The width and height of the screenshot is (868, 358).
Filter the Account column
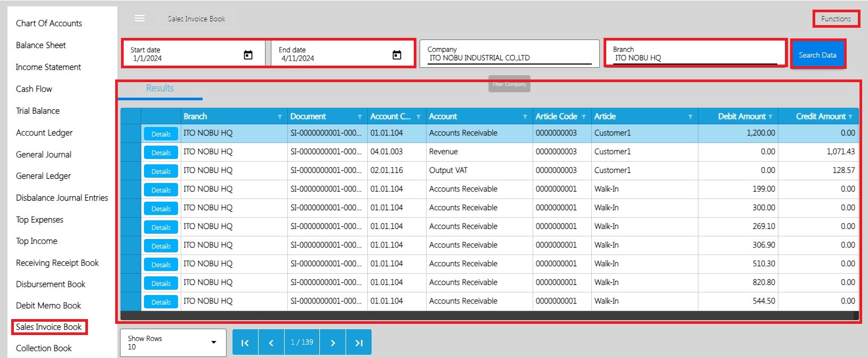(x=525, y=117)
